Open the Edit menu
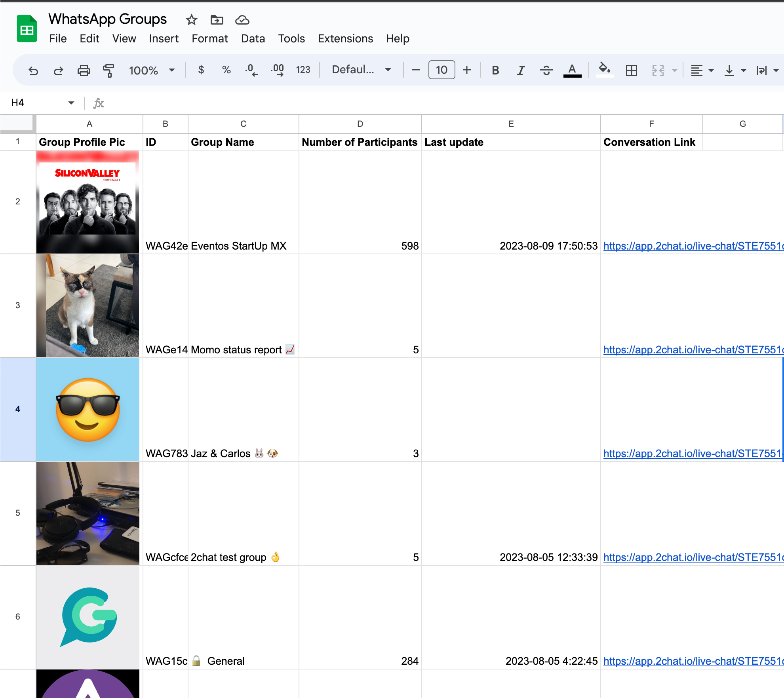Image resolution: width=784 pixels, height=698 pixels. (x=89, y=38)
